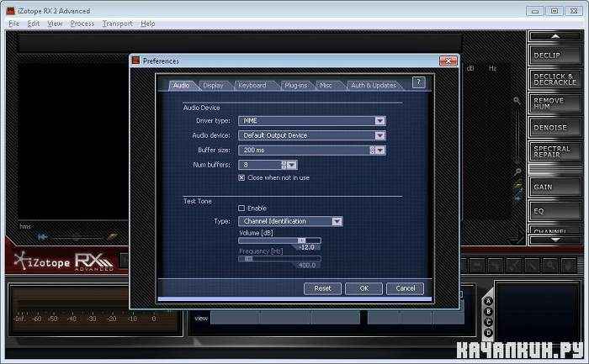The height and width of the screenshot is (364, 589).
Task: Open the Edit menu
Action: (34, 24)
